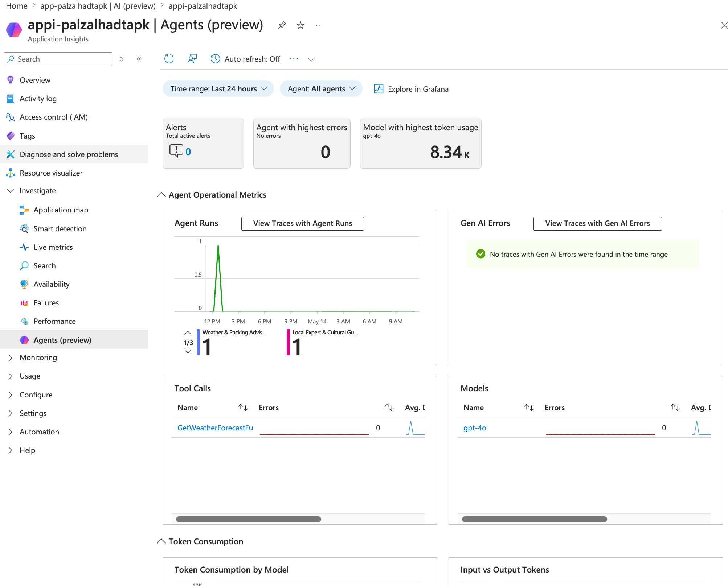The height and width of the screenshot is (586, 728).
Task: Open app-palzalhadtapk | AI (preview) breadcrumb
Action: pyautogui.click(x=98, y=6)
